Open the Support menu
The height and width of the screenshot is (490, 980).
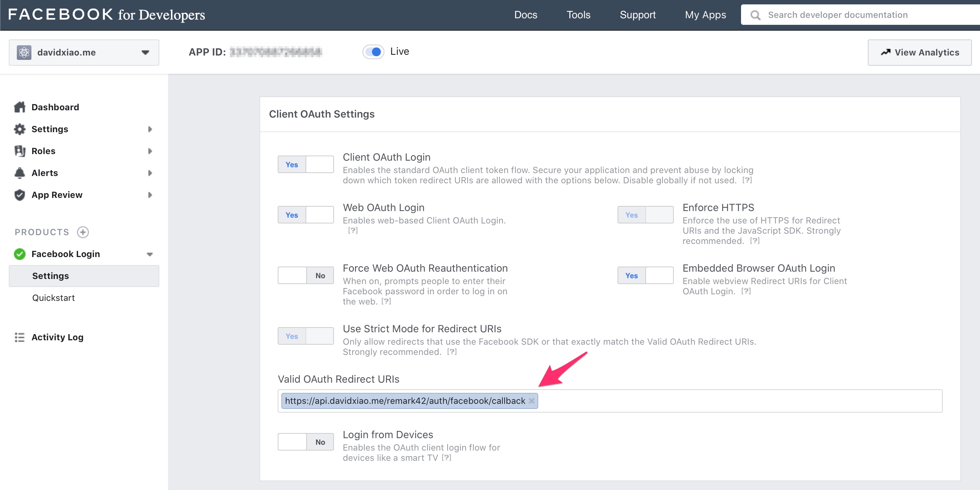(638, 15)
